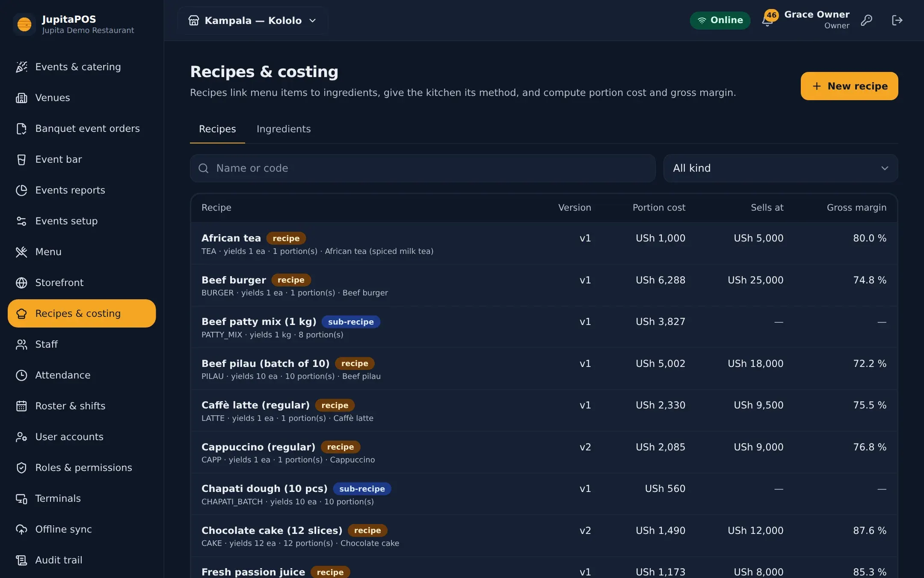The width and height of the screenshot is (924, 578).
Task: Click the Events & catering sidebar icon
Action: point(21,67)
